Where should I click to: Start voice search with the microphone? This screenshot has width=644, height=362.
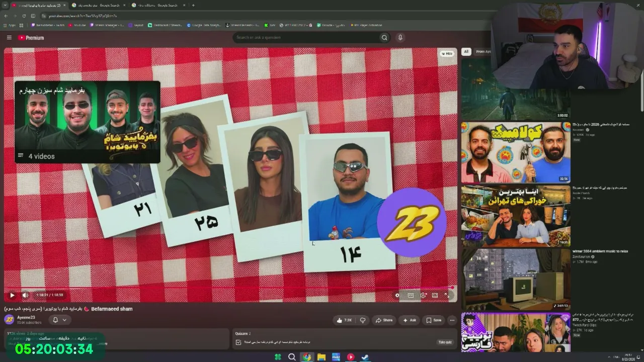(400, 38)
